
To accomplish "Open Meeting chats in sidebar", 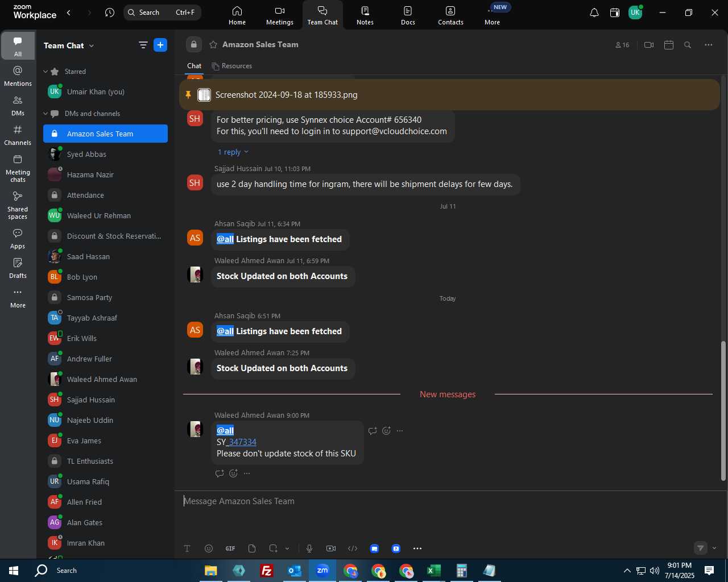I will tap(18, 168).
